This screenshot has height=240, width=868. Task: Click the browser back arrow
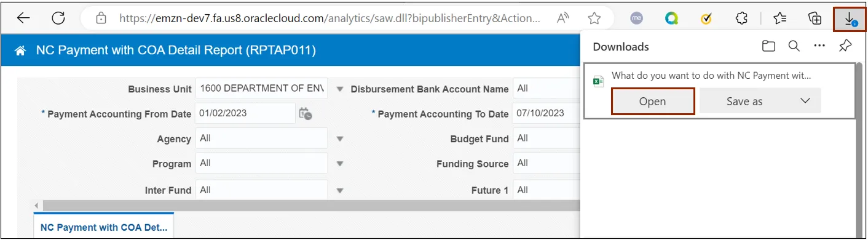pyautogui.click(x=23, y=18)
